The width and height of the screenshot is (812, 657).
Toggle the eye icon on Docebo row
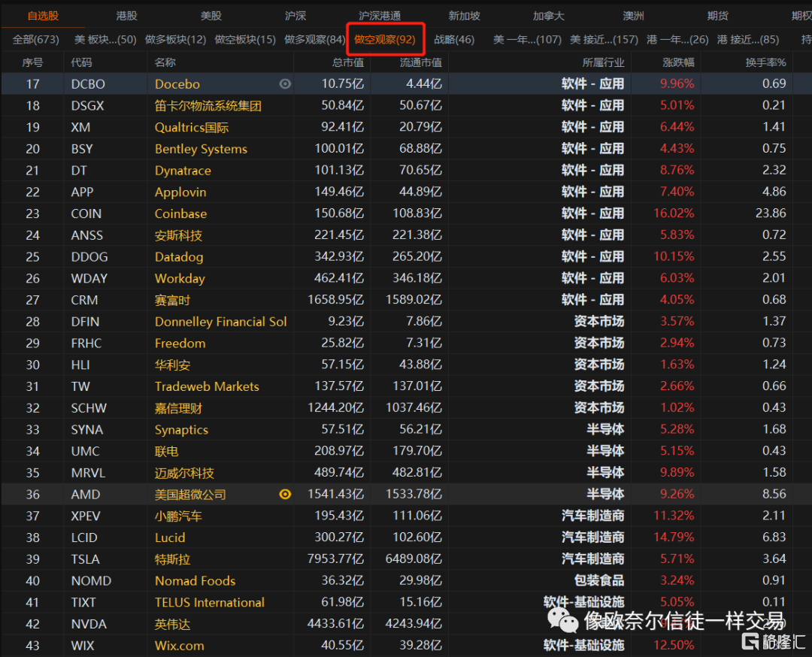click(x=285, y=84)
